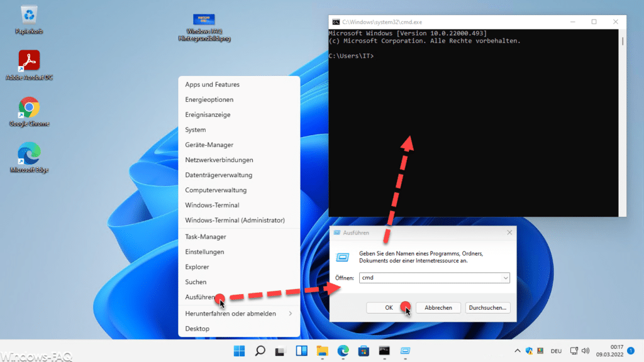Launch Windows-Terminal (Administrator)

tap(239, 221)
